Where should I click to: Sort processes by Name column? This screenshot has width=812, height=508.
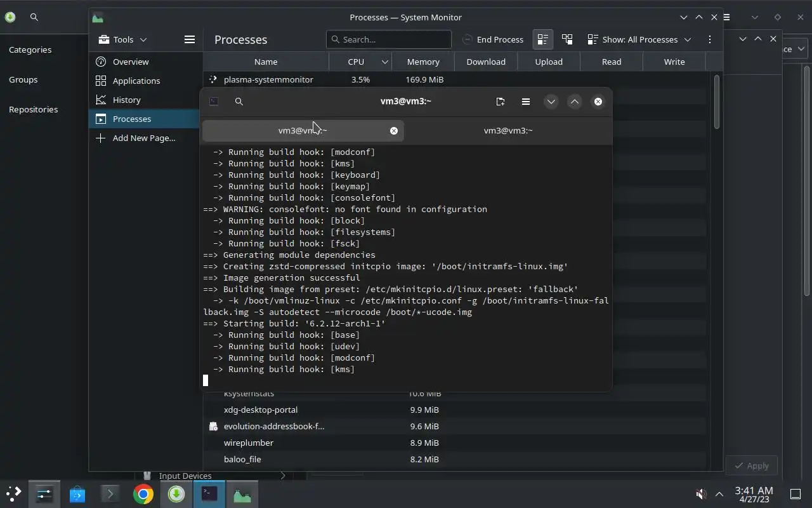[266, 62]
